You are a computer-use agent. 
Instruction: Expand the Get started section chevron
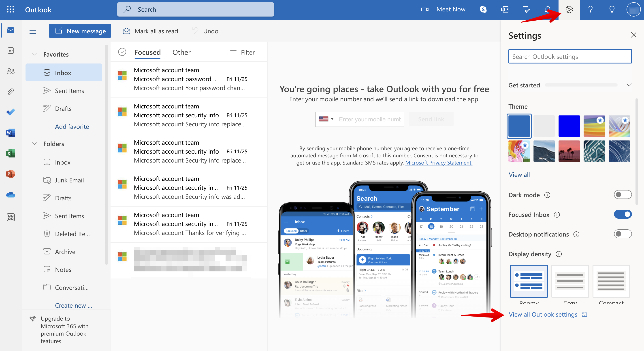click(629, 85)
